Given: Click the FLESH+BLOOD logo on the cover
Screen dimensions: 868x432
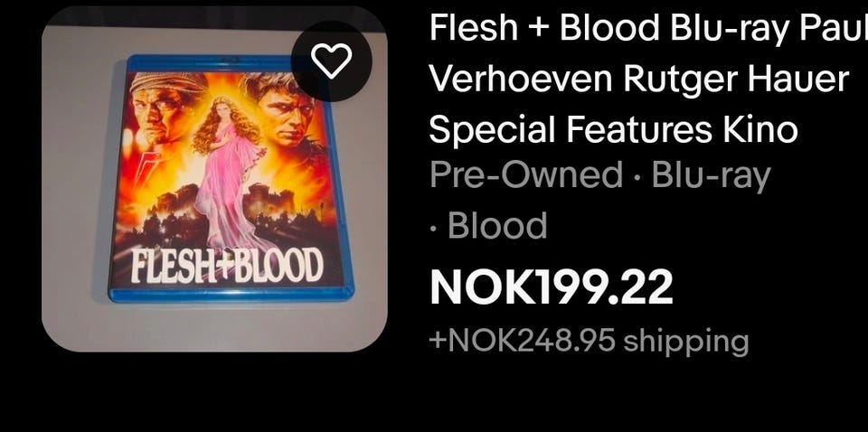Looking at the screenshot, I should pyautogui.click(x=226, y=267).
